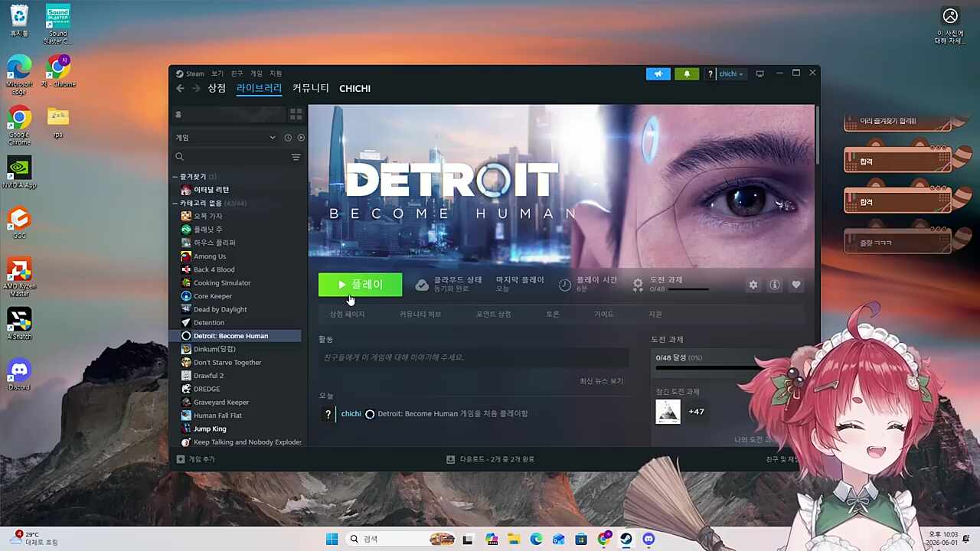Open Discord from the taskbar

[x=648, y=540]
